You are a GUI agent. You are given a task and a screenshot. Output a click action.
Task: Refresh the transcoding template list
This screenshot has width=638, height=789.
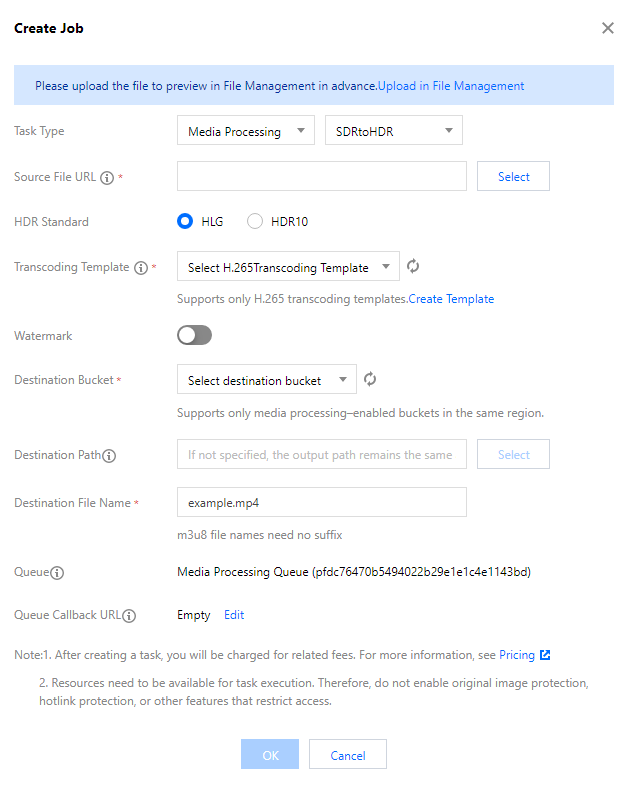(x=413, y=267)
